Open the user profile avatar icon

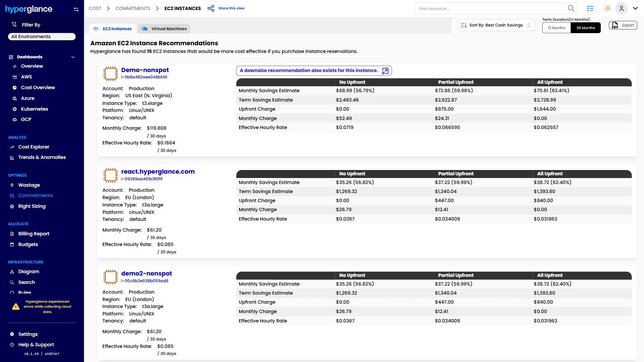621,8
